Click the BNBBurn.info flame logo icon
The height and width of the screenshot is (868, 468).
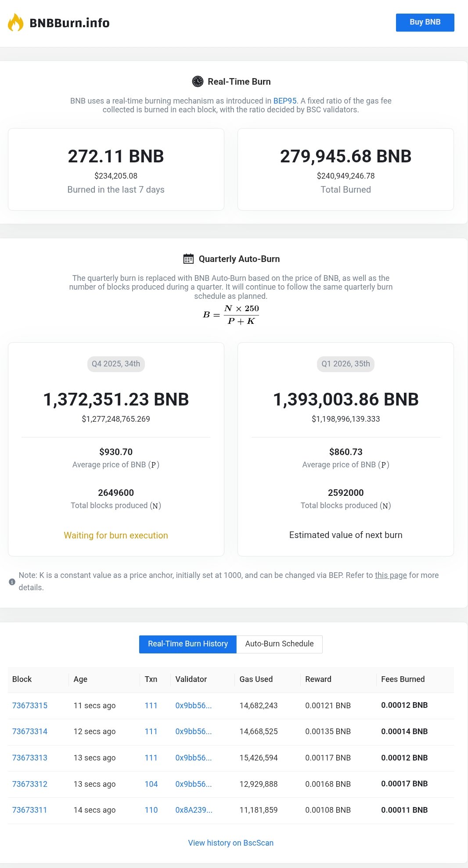[x=16, y=22]
